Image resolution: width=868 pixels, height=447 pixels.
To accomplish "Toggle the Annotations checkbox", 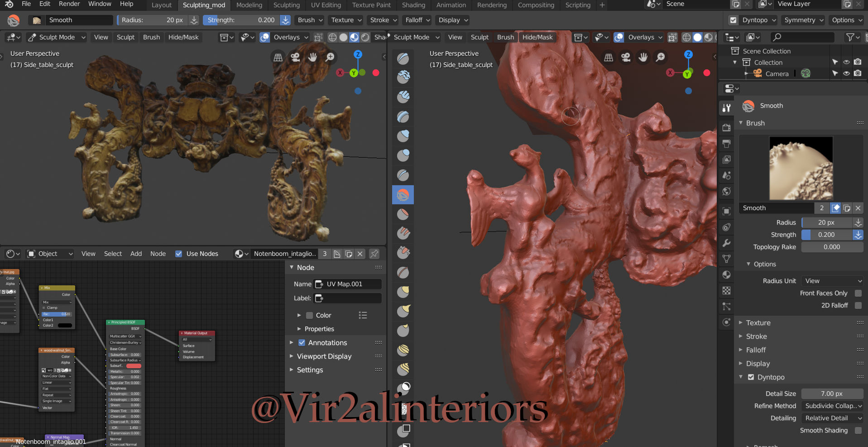I will click(x=302, y=343).
